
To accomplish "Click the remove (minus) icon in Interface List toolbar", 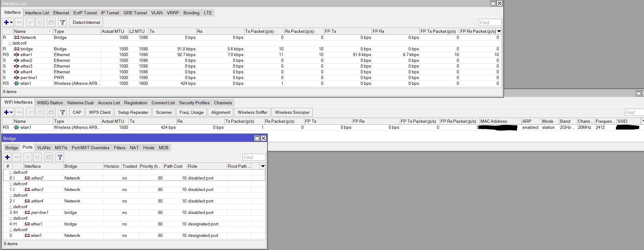I will coord(19,22).
